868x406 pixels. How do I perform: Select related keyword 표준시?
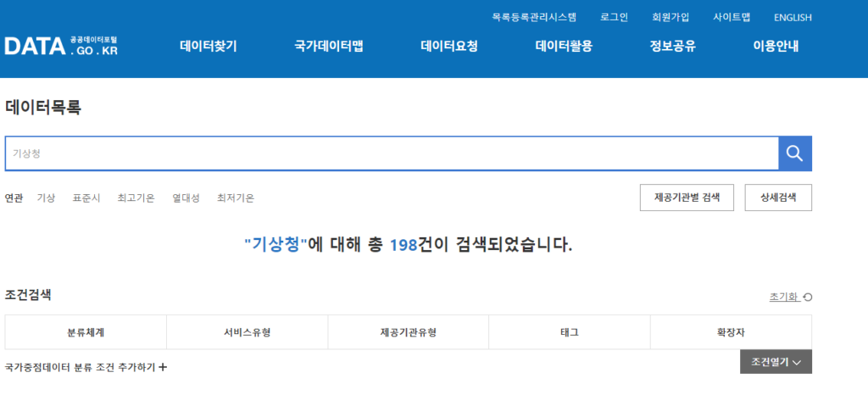(86, 198)
